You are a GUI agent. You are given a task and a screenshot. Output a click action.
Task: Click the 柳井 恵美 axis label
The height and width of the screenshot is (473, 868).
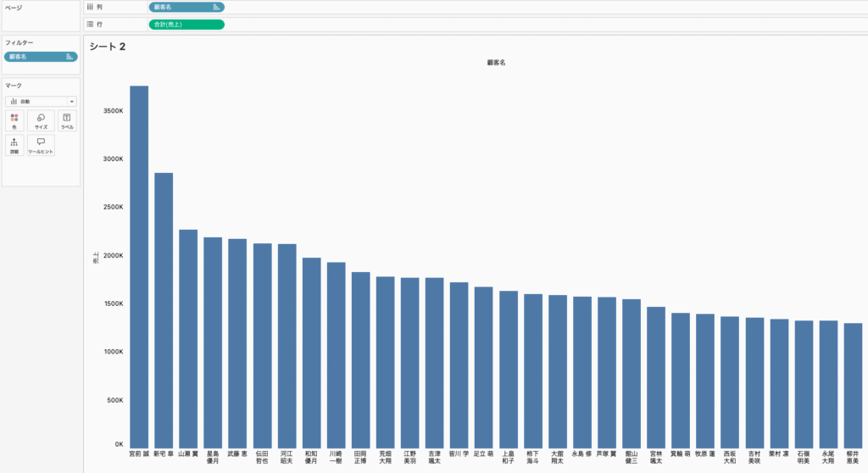pos(853,457)
